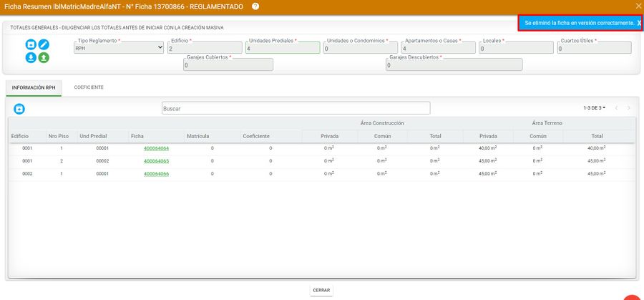Go to previous page arrow in table pagination

point(616,108)
